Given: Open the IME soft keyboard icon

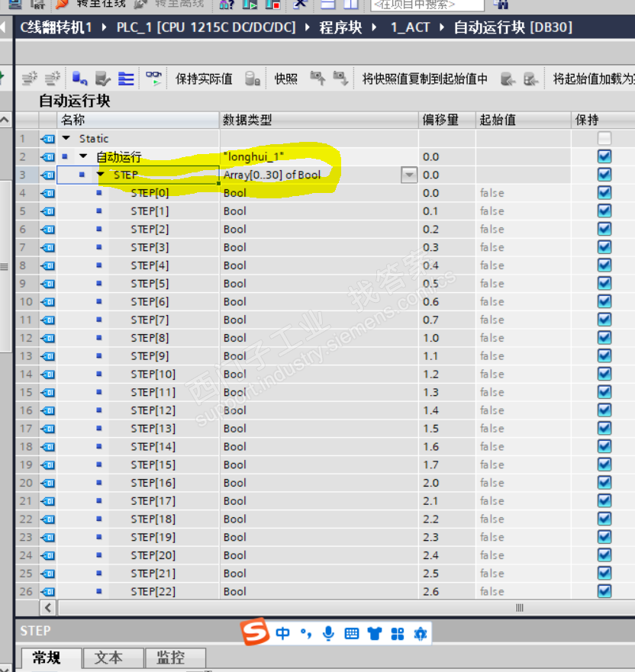Looking at the screenshot, I should [x=352, y=633].
